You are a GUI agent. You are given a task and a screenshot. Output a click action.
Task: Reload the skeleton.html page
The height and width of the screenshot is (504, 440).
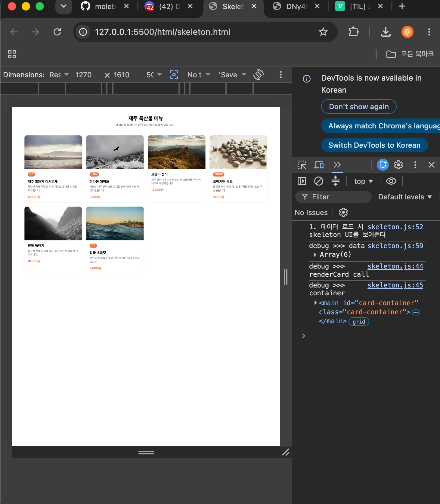[57, 32]
